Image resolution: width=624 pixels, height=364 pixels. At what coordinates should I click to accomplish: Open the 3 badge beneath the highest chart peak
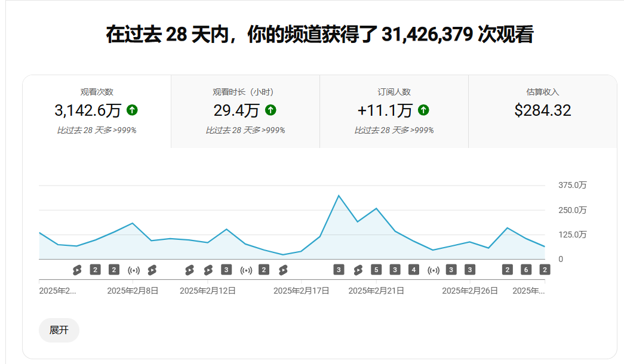[339, 270]
